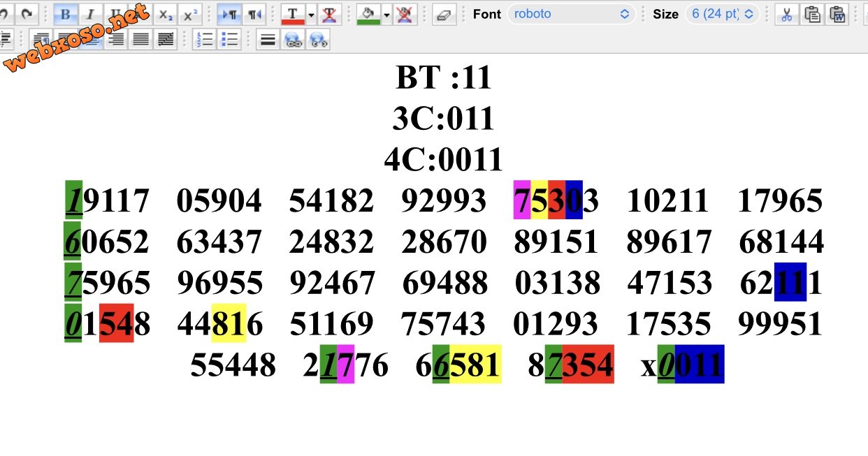This screenshot has width=868, height=456.
Task: Click the number 05904
Action: (x=219, y=201)
